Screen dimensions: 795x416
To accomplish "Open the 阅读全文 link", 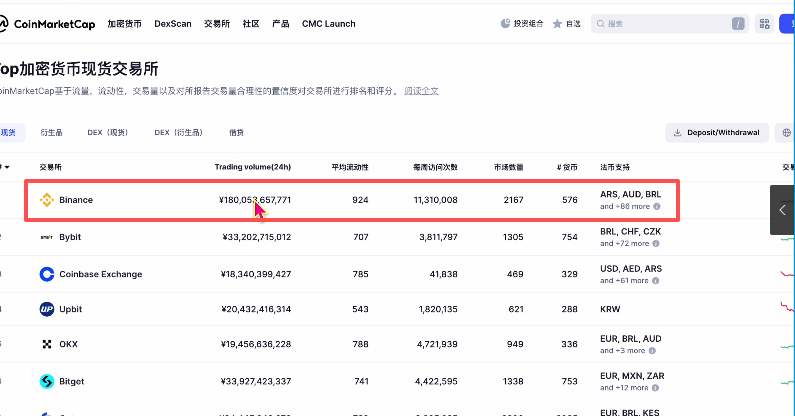I will coord(421,91).
